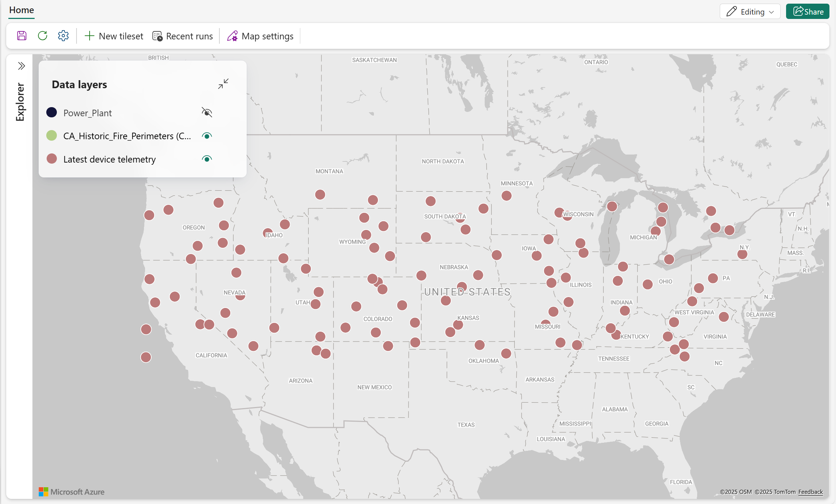Collapse the Data layers panel
The height and width of the screenshot is (504, 836).
223,84
